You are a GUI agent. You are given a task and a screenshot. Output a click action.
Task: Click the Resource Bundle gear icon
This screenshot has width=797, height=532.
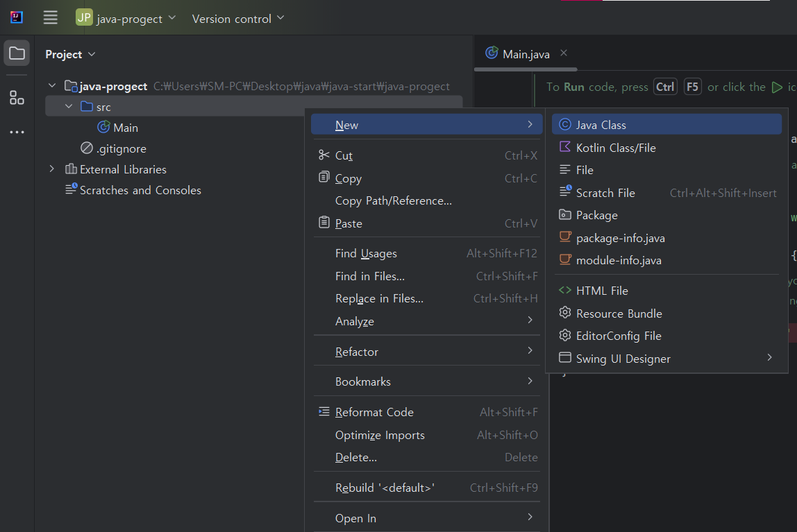coord(564,312)
